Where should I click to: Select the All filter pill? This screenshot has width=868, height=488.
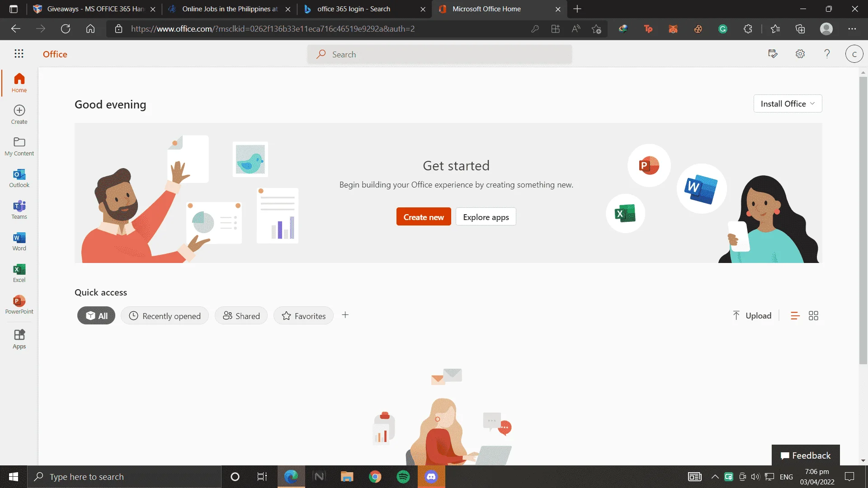tap(96, 316)
